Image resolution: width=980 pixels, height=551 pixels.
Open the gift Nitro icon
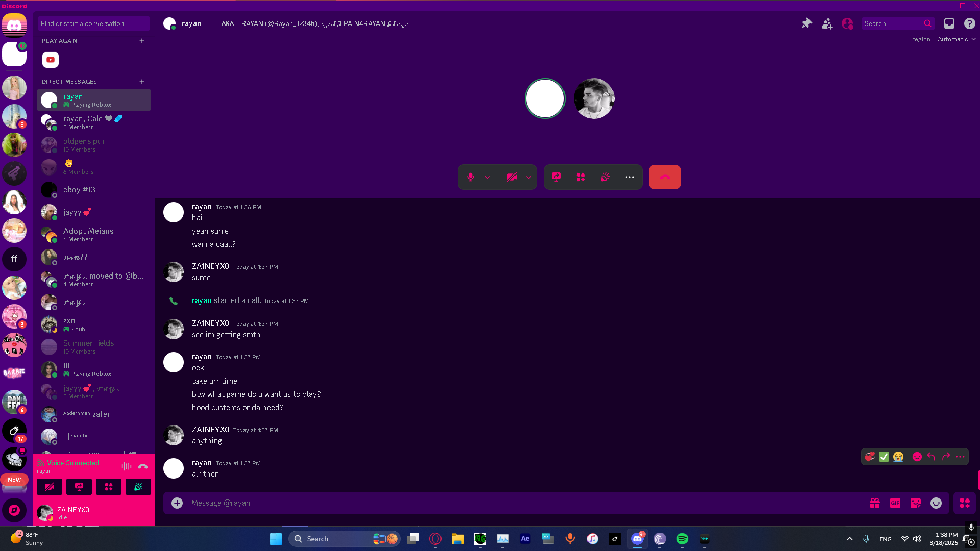(x=875, y=503)
